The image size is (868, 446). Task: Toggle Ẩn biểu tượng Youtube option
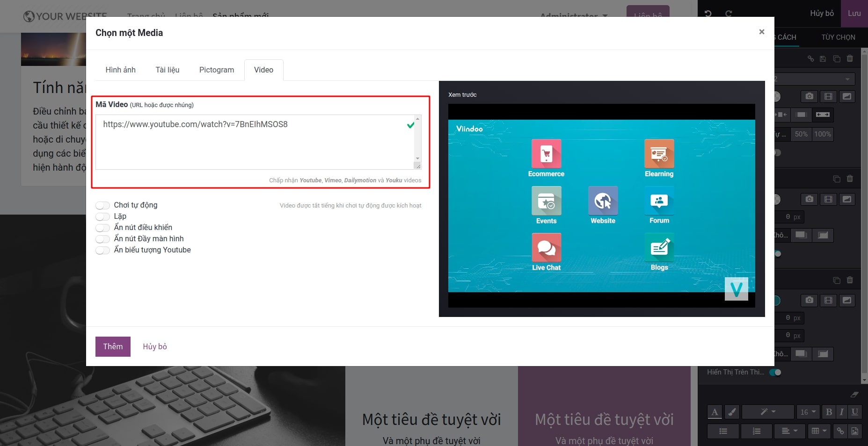coord(102,250)
